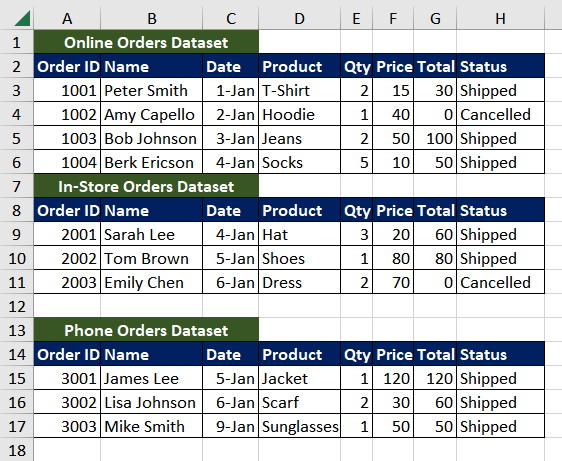Click the Shoes product cell
The width and height of the screenshot is (562, 461).
coord(299,258)
